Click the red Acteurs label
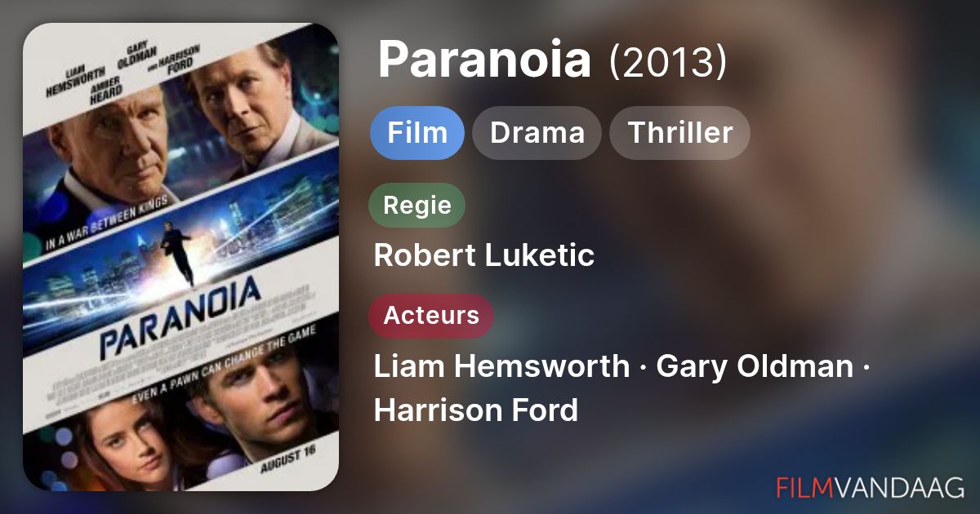 (431, 316)
